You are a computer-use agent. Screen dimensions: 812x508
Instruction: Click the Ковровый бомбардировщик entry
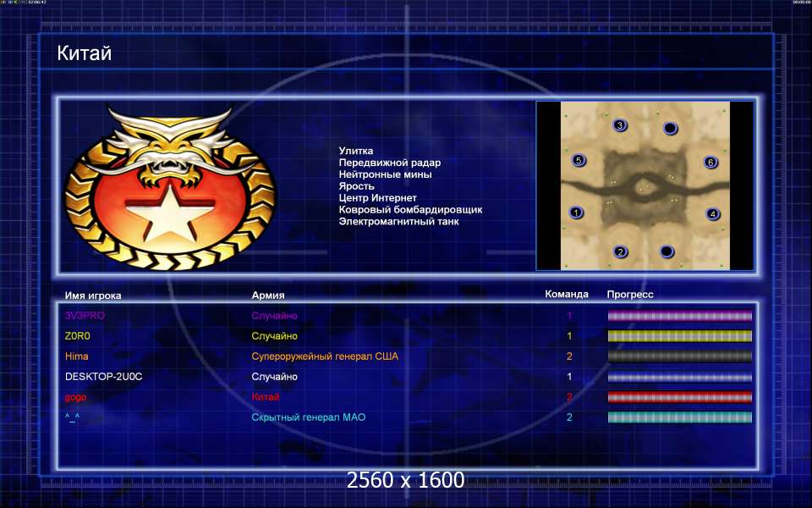point(410,210)
